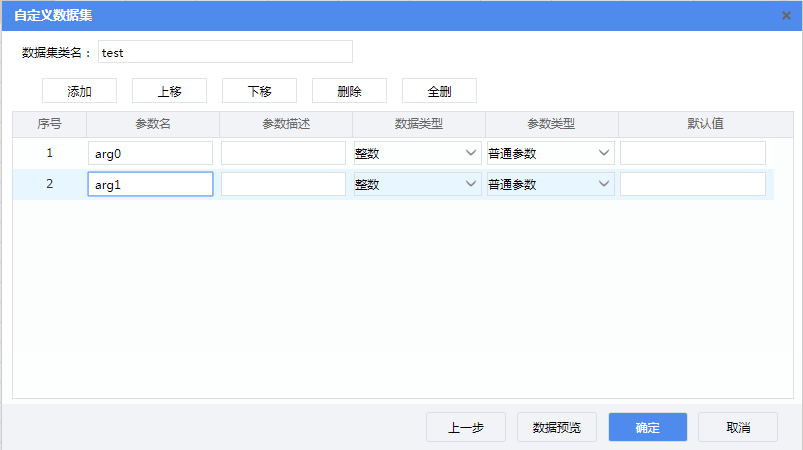Click the 下移 button
This screenshot has width=803, height=450.
point(259,91)
